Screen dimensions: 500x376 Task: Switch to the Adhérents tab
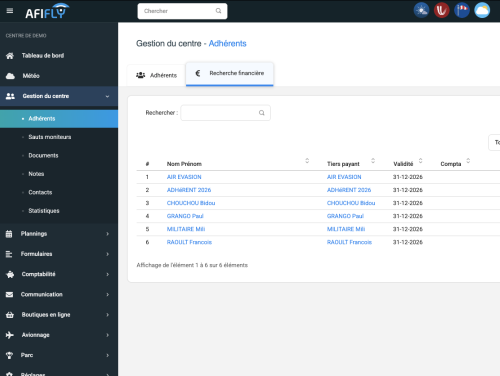click(156, 75)
